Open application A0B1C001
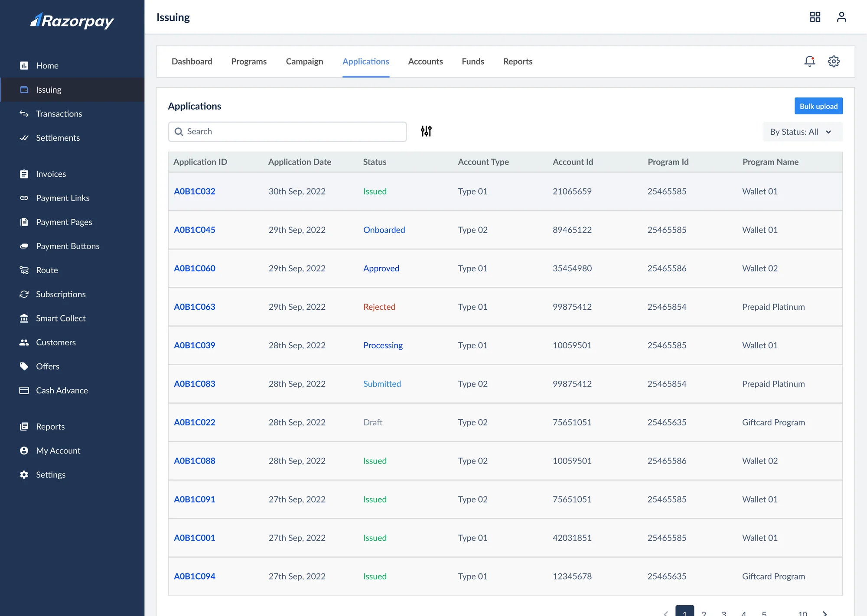The image size is (867, 616). (x=194, y=538)
